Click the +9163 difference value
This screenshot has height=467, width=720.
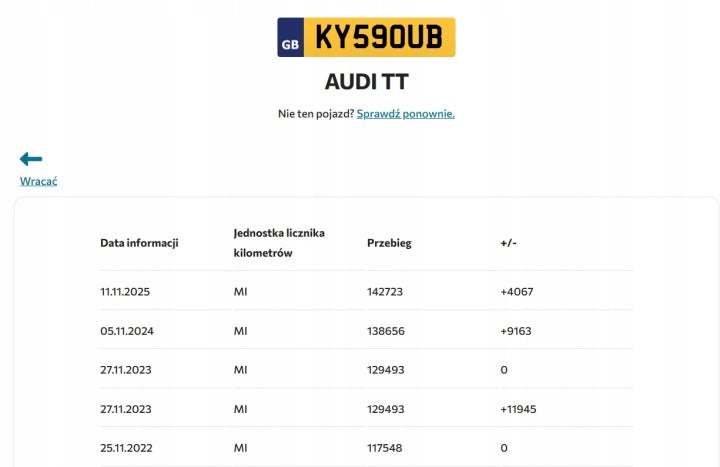(516, 331)
